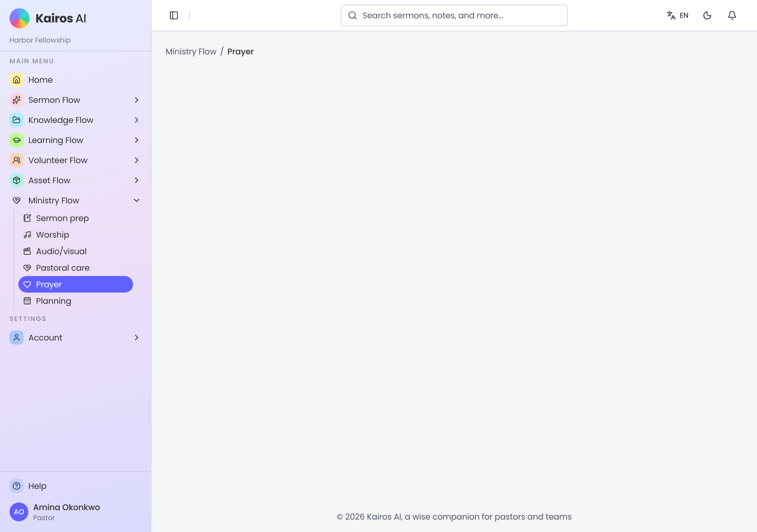The height and width of the screenshot is (532, 757).
Task: Open the Home menu label
Action: [41, 80]
